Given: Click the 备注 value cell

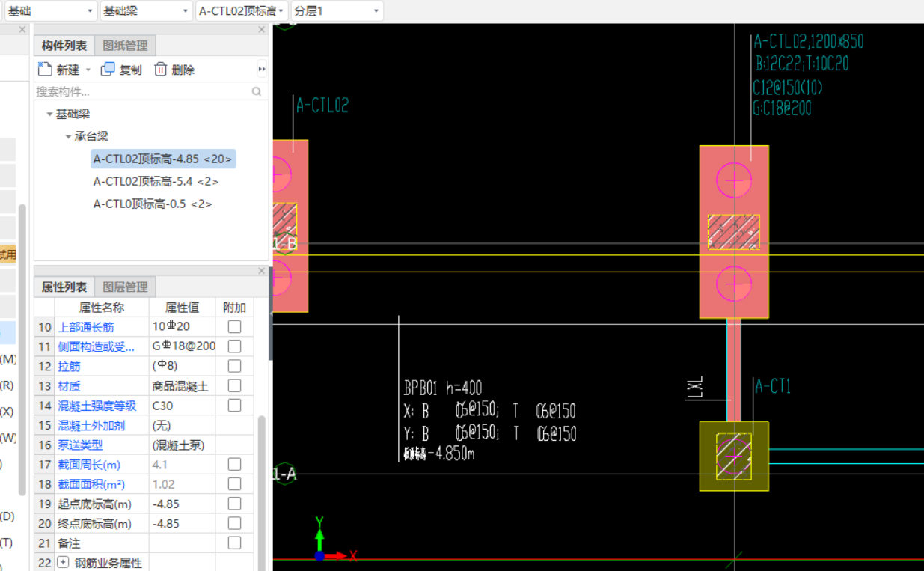Looking at the screenshot, I should 182,543.
